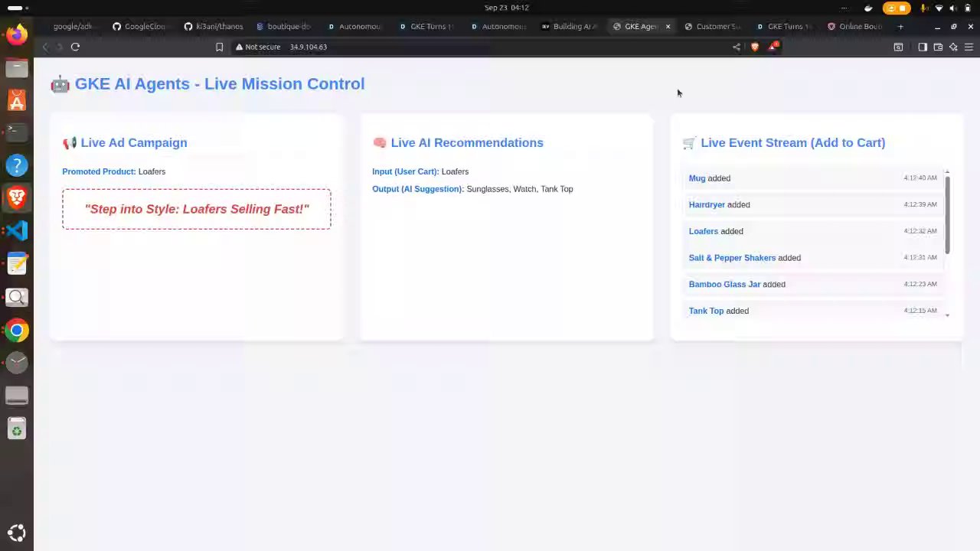Open the clock and calendar menu
The width and height of the screenshot is (980, 551).
tap(506, 8)
